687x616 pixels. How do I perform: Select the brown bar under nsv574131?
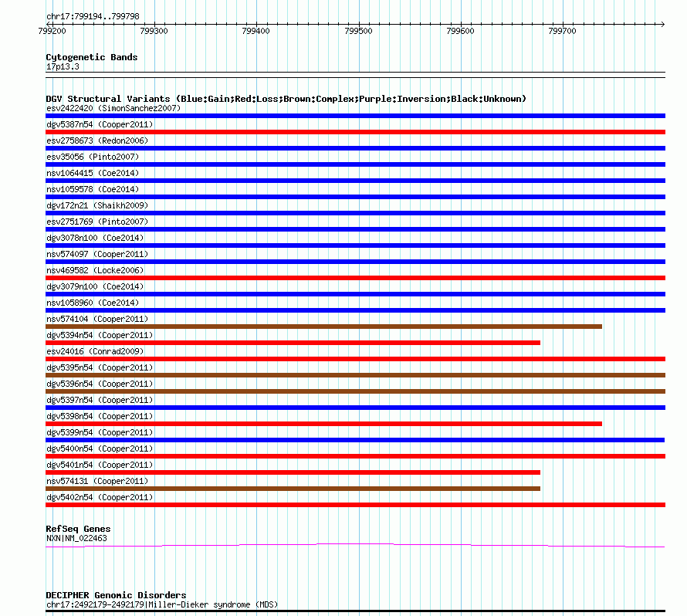[x=293, y=489]
